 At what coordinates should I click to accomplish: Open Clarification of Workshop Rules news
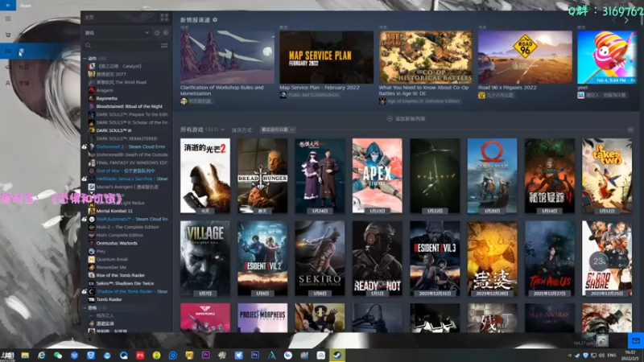[x=227, y=57]
